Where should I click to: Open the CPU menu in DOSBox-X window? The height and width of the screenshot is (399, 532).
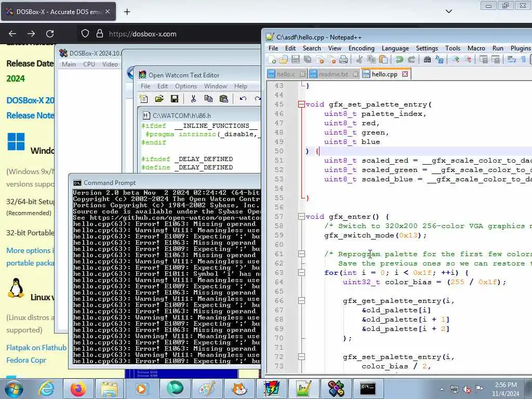pyautogui.click(x=89, y=64)
